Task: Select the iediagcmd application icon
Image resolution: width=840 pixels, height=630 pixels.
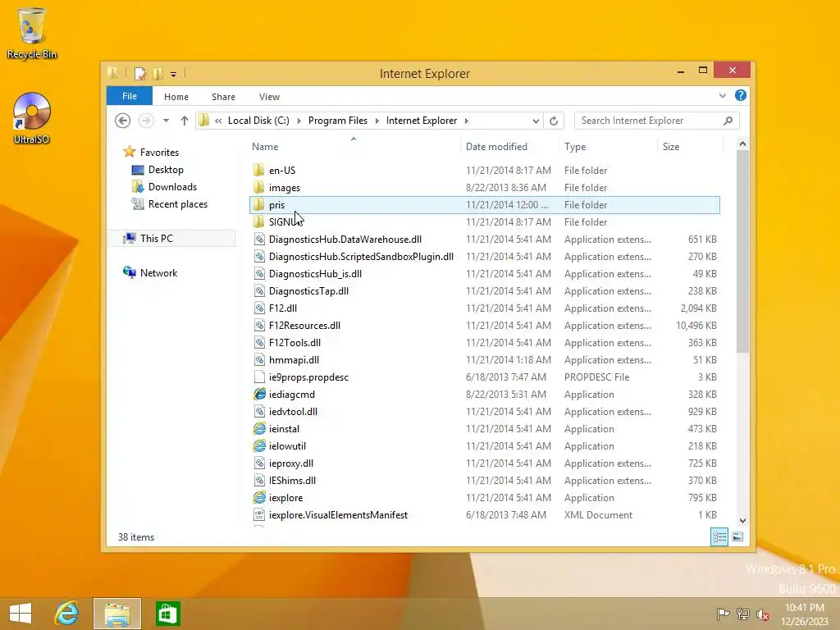Action: coord(259,394)
